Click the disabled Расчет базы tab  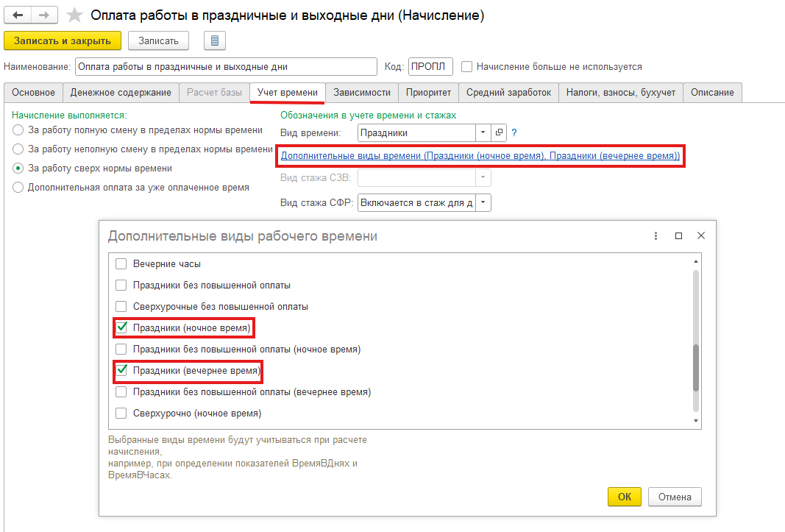pos(214,93)
